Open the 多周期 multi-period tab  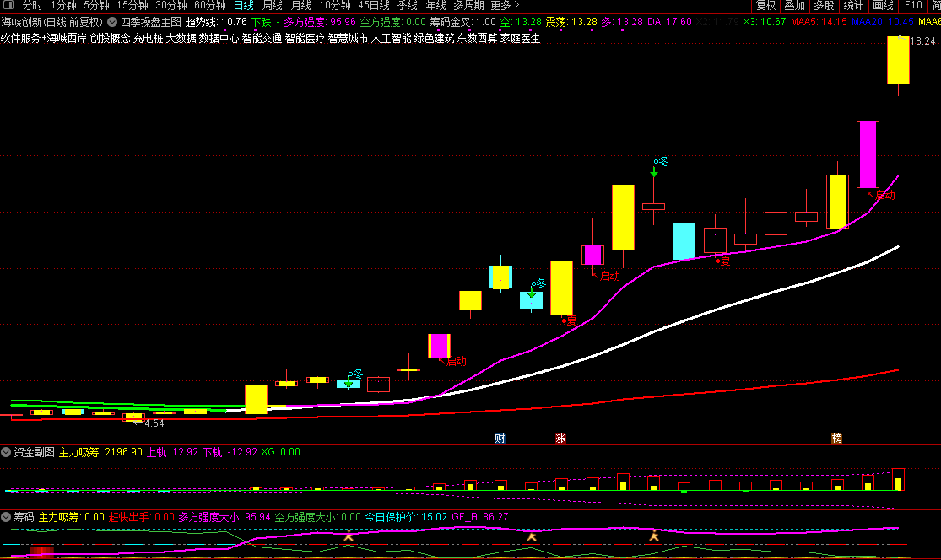(468, 5)
